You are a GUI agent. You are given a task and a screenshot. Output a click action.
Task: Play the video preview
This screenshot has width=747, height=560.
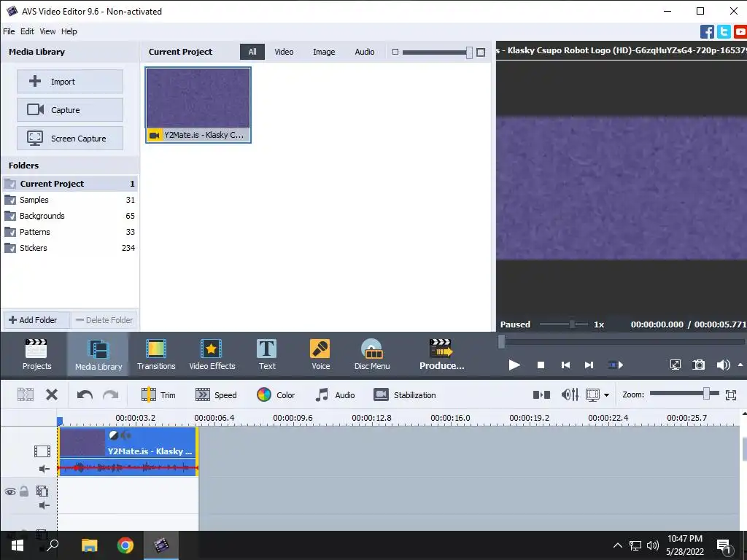(x=514, y=365)
